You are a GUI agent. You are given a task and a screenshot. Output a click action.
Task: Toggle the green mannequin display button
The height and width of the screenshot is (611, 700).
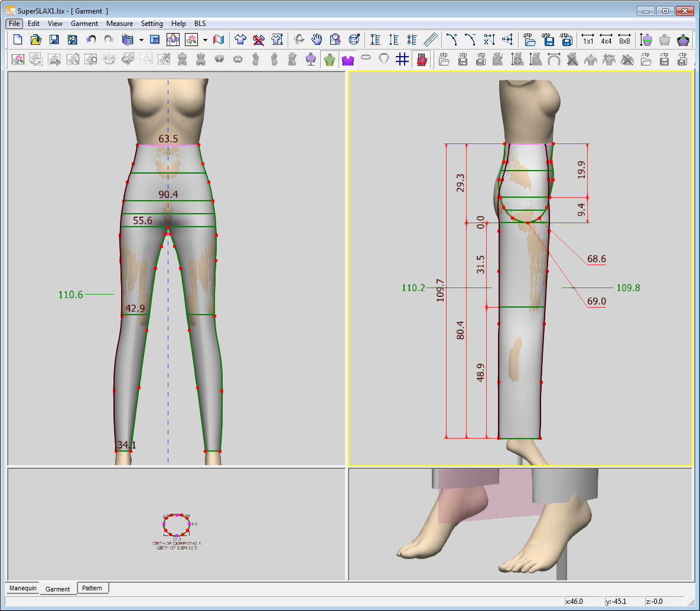tap(329, 60)
